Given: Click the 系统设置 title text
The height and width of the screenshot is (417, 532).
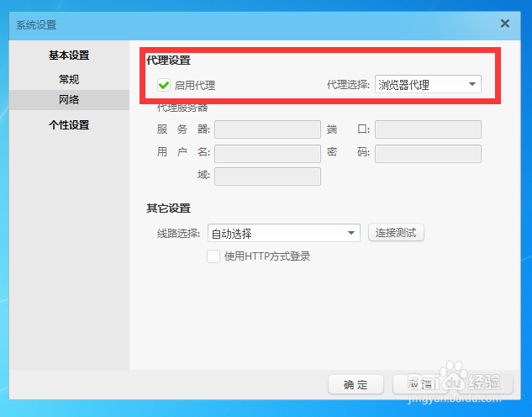Looking at the screenshot, I should coord(36,24).
